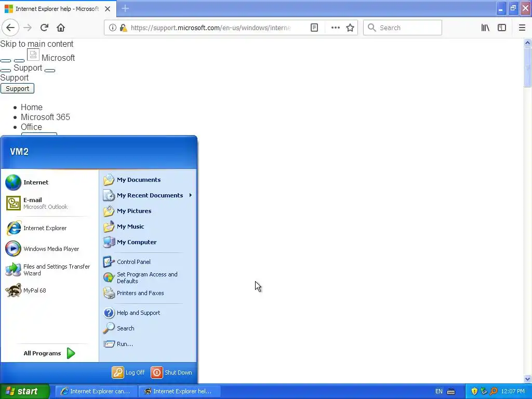The width and height of the screenshot is (532, 399).
Task: Open page actions three-dot menu
Action: click(335, 28)
